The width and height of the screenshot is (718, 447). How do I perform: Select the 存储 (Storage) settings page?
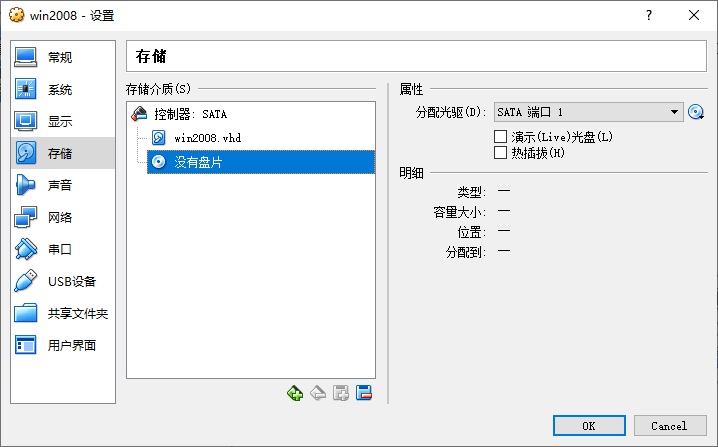[x=63, y=153]
